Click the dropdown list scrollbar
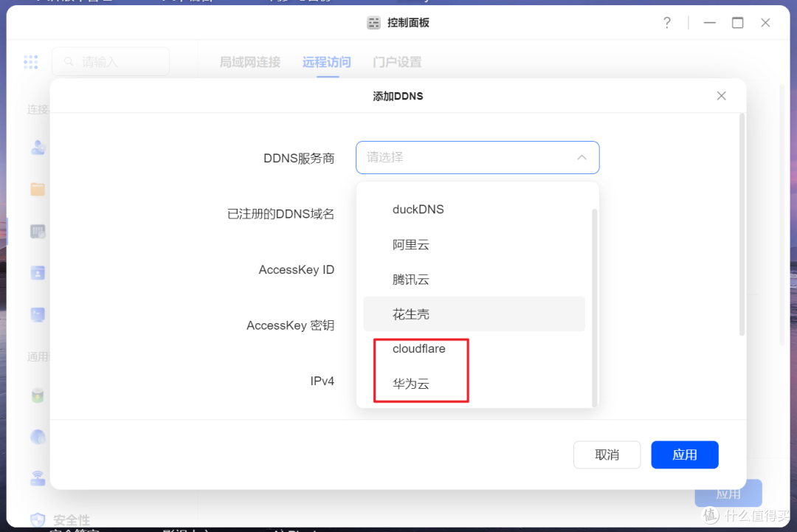Viewport: 797px width, 532px height. pyautogui.click(x=594, y=308)
